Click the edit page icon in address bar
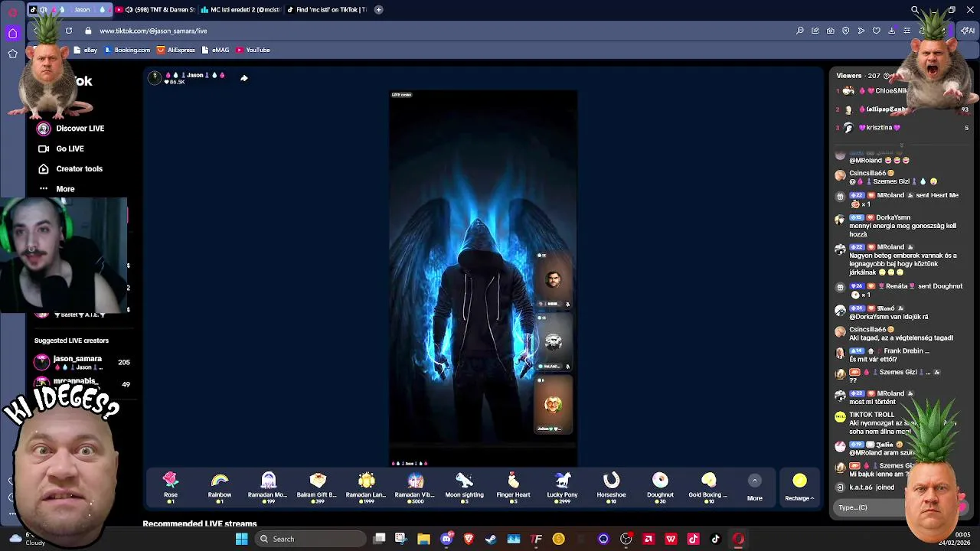980x551 pixels. click(x=815, y=31)
